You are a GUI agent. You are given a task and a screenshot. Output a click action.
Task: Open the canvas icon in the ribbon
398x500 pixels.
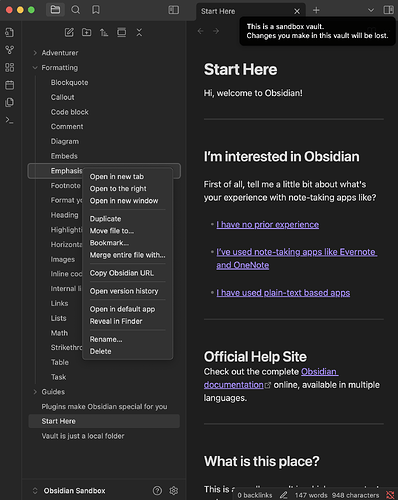click(x=10, y=67)
